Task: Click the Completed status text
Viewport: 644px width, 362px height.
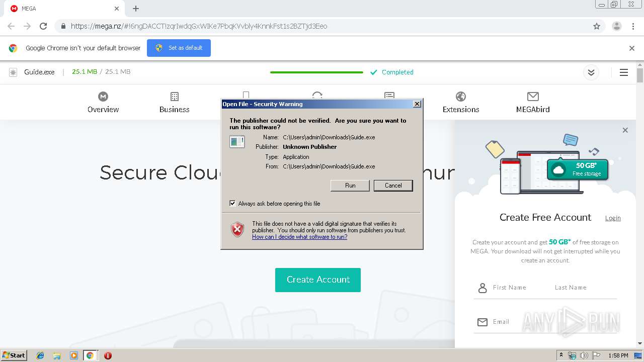Action: coord(397,72)
